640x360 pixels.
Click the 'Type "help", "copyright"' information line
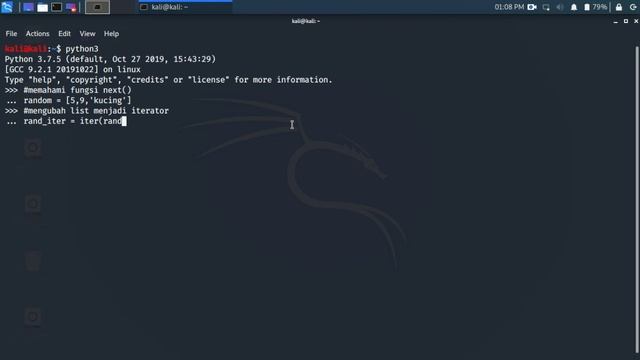point(169,80)
